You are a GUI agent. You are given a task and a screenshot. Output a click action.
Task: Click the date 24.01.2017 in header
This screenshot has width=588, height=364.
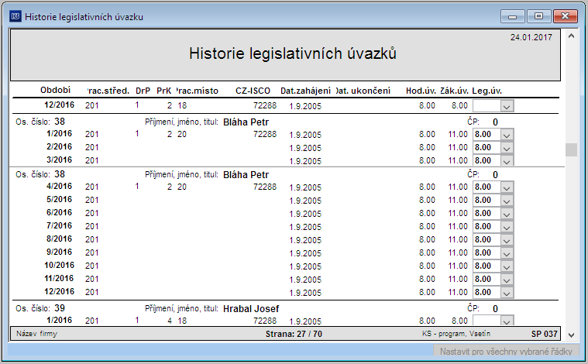pos(531,37)
